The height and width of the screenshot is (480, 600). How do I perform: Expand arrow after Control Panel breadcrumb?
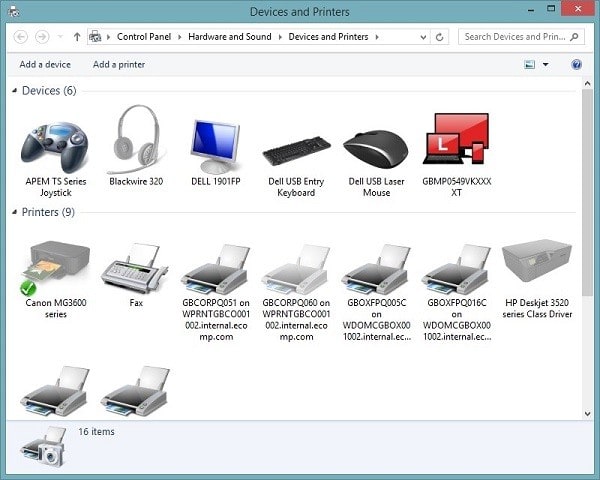coord(179,37)
